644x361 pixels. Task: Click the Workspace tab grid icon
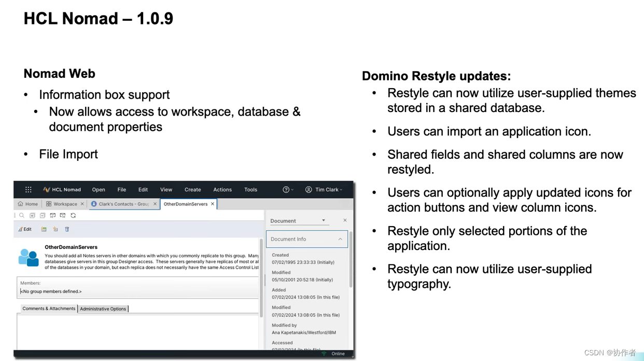49,204
